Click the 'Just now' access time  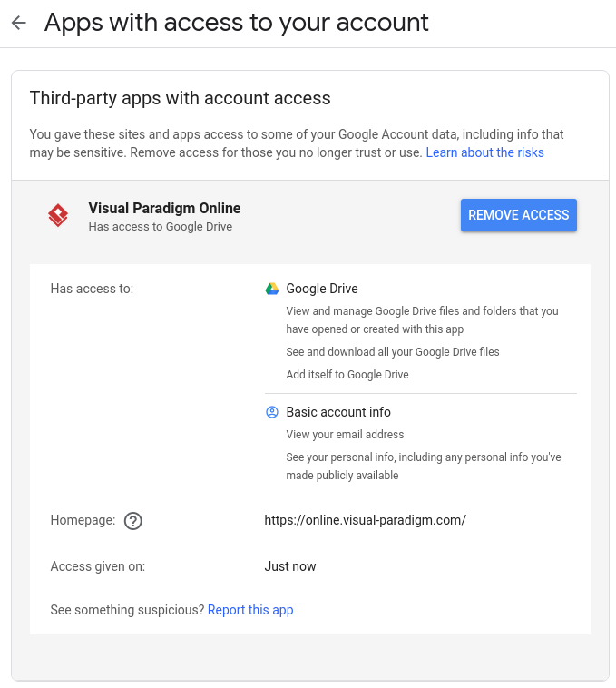click(x=290, y=566)
